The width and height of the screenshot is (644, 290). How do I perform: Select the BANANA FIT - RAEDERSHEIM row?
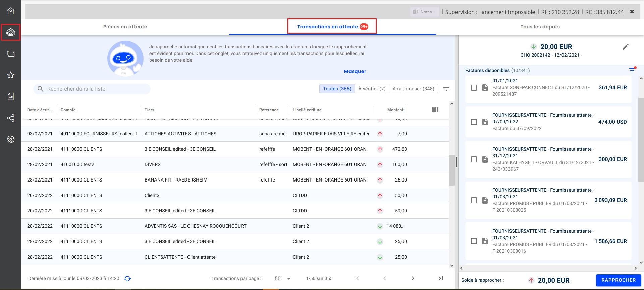point(235,180)
